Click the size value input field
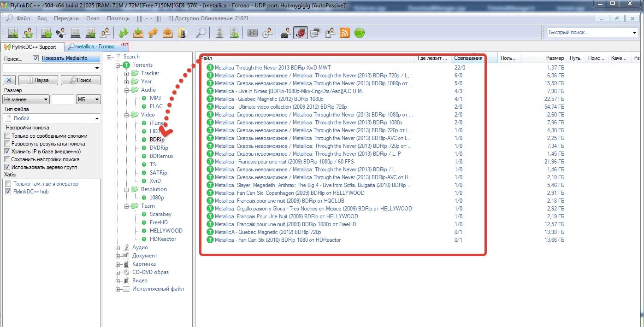 pos(63,99)
